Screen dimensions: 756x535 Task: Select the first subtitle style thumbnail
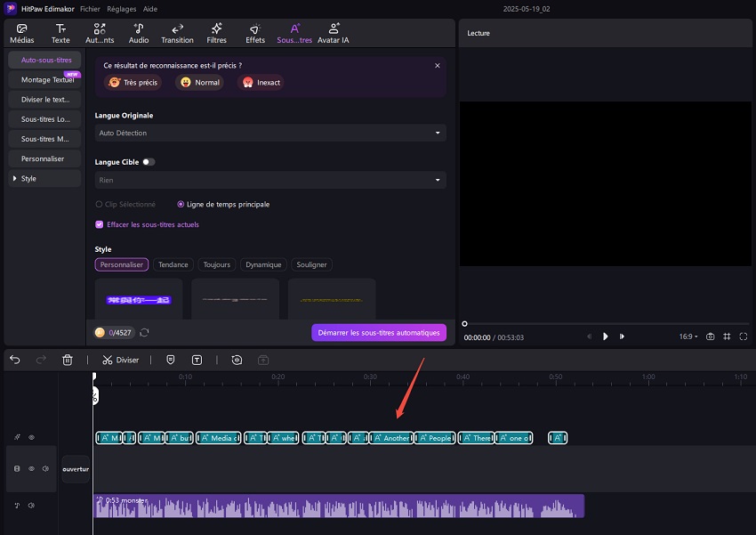tap(140, 298)
